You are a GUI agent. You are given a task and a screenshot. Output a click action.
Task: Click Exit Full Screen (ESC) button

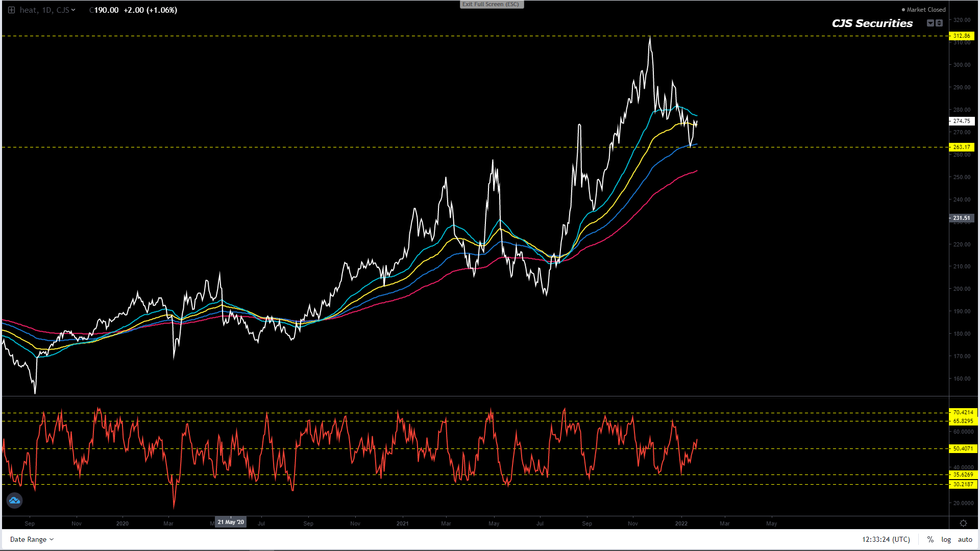point(491,4)
